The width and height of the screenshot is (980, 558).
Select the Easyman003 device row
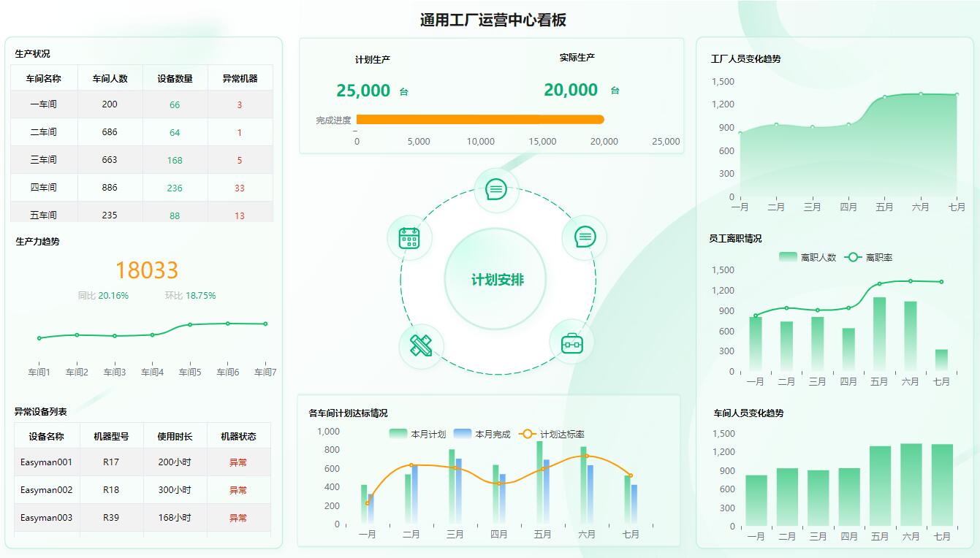(143, 518)
